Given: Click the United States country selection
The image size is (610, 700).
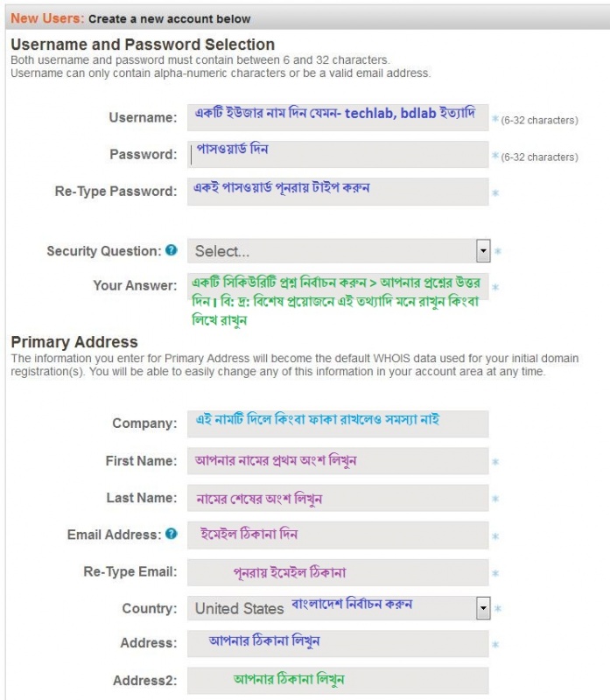Looking at the screenshot, I should (239, 608).
